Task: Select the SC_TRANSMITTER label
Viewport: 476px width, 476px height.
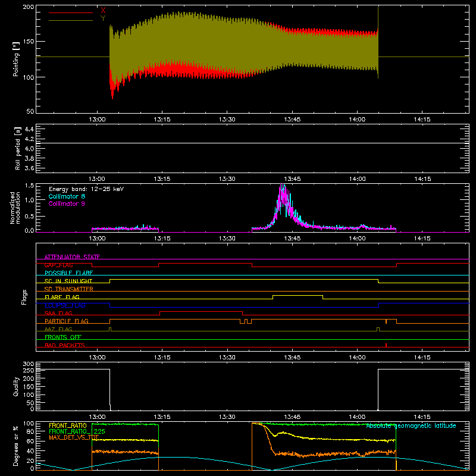Action: click(69, 289)
